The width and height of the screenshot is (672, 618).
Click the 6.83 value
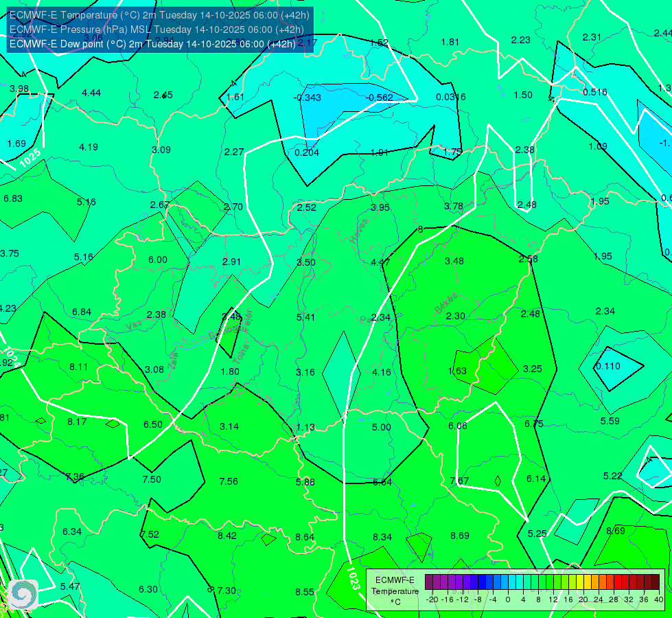(x=13, y=198)
